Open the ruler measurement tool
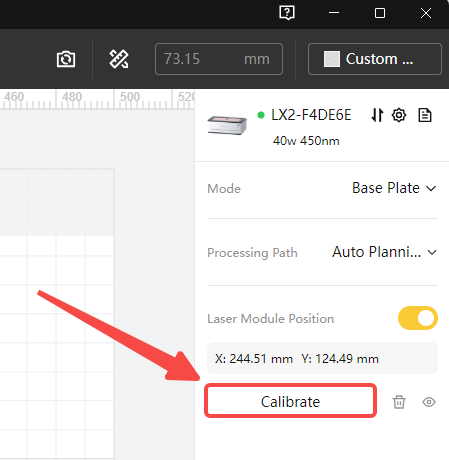 point(119,59)
